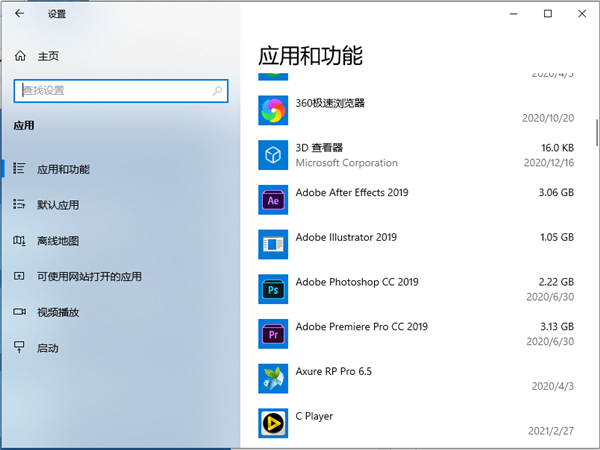
Task: Go to 离线地图 settings
Action: (x=57, y=241)
